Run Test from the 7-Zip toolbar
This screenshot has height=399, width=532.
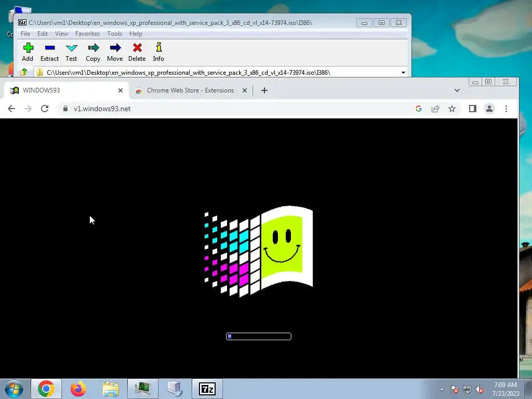coord(71,52)
